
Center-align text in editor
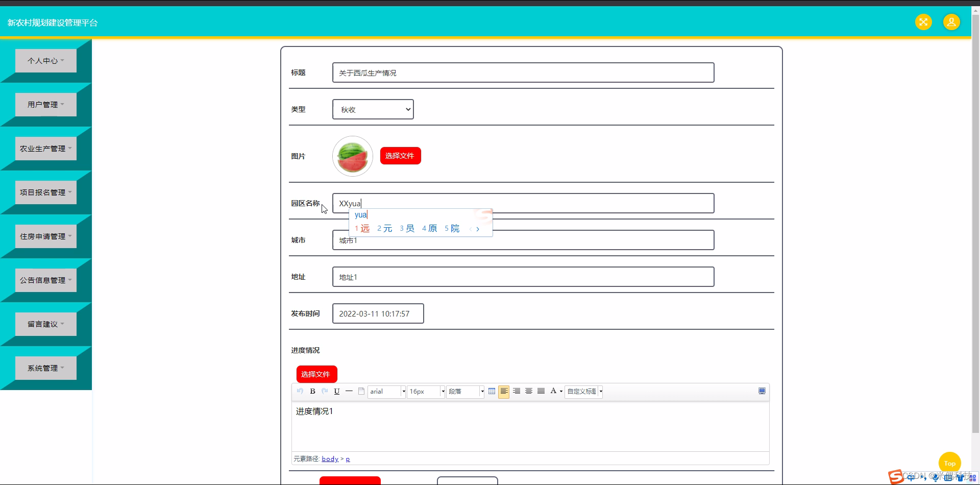coord(529,391)
